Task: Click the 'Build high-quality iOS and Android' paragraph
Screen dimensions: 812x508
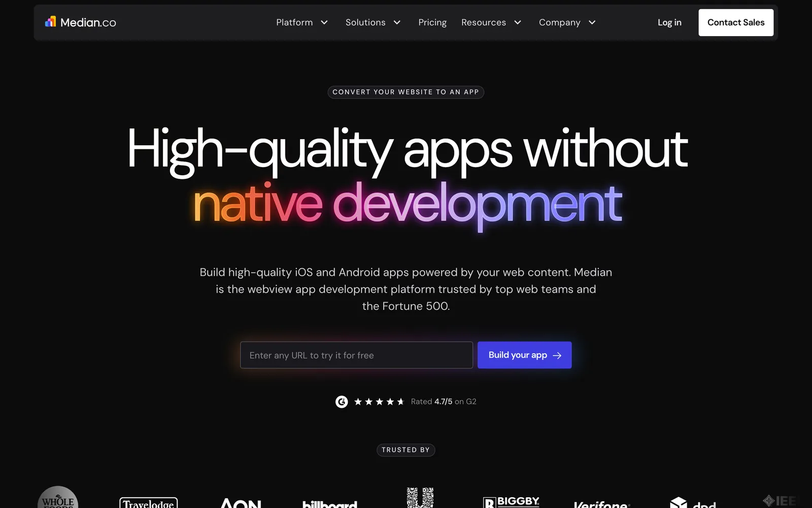Action: coord(406,289)
